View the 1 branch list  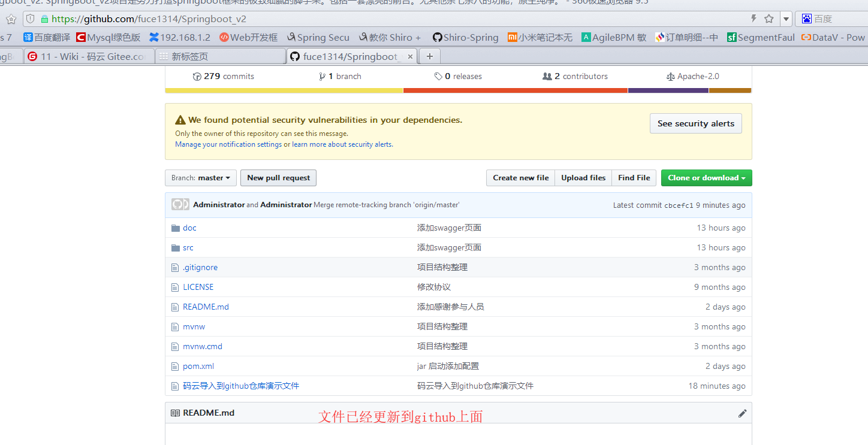coord(340,76)
